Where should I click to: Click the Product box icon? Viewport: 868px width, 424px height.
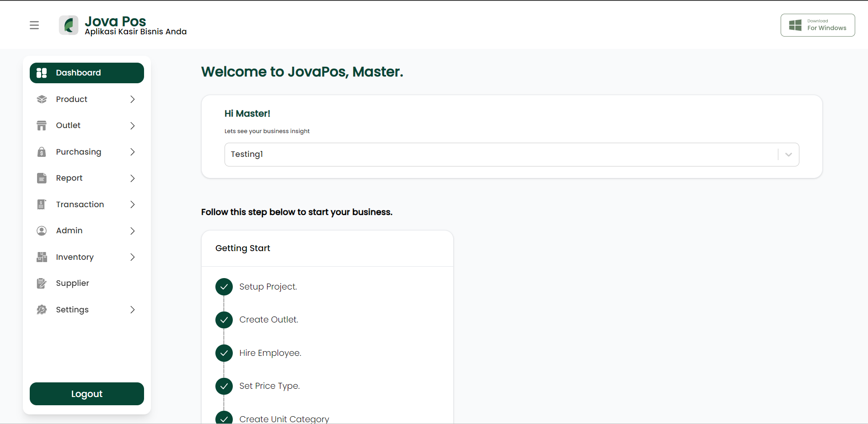tap(42, 99)
